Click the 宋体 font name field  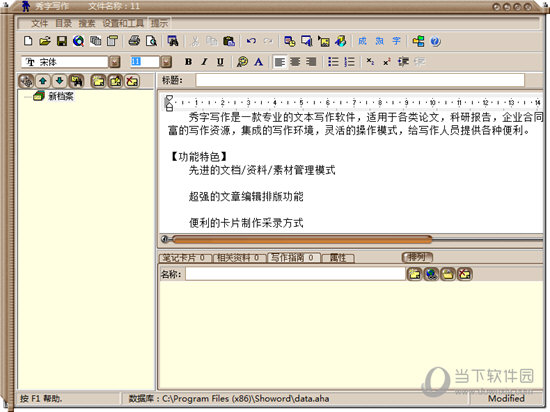click(65, 62)
